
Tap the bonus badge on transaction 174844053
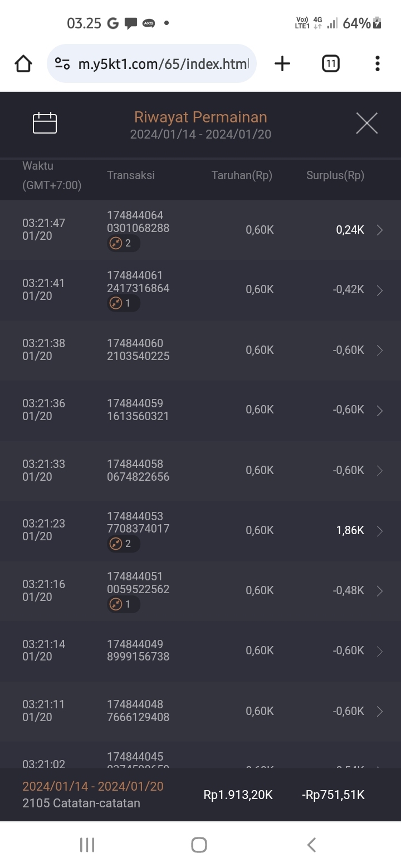point(123,544)
